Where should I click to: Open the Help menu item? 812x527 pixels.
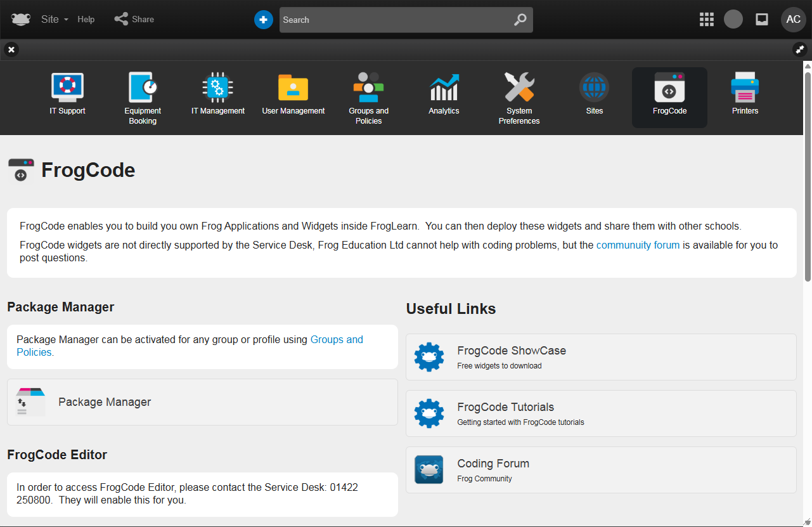(x=86, y=20)
